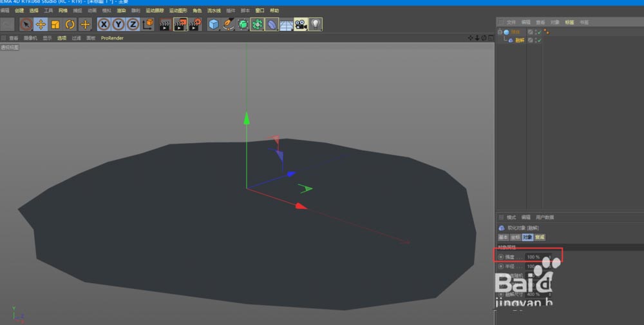Activate the Rotate tool
This screenshot has height=325, width=644.
pos(70,25)
